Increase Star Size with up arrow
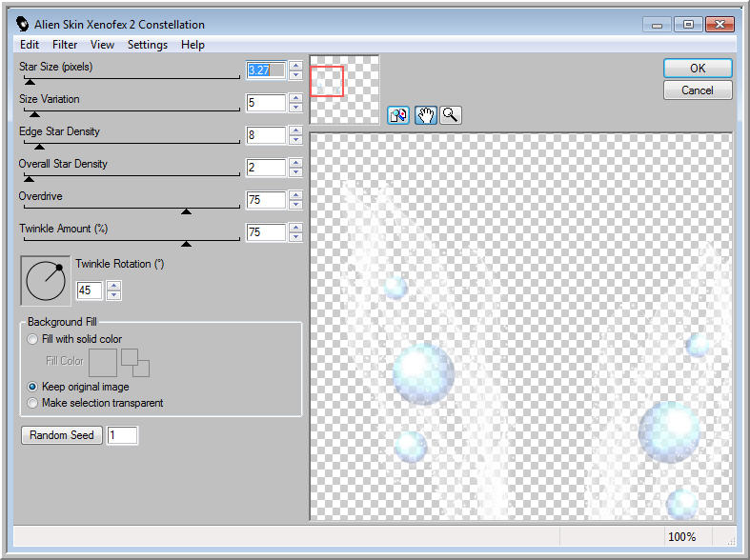 tap(295, 66)
